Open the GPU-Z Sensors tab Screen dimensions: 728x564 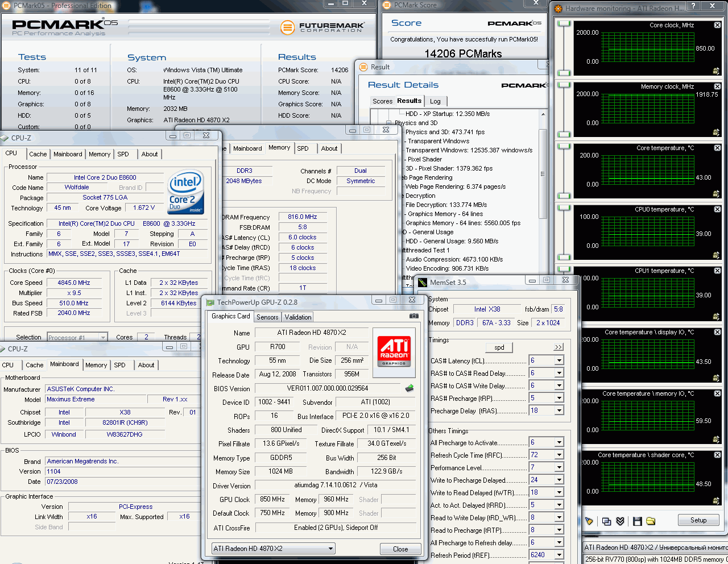click(267, 317)
